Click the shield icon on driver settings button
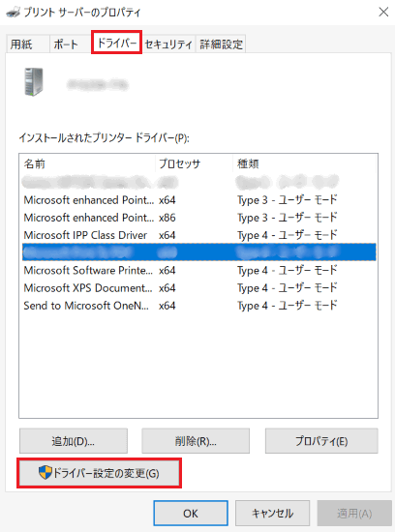395x532 pixels. click(45, 472)
